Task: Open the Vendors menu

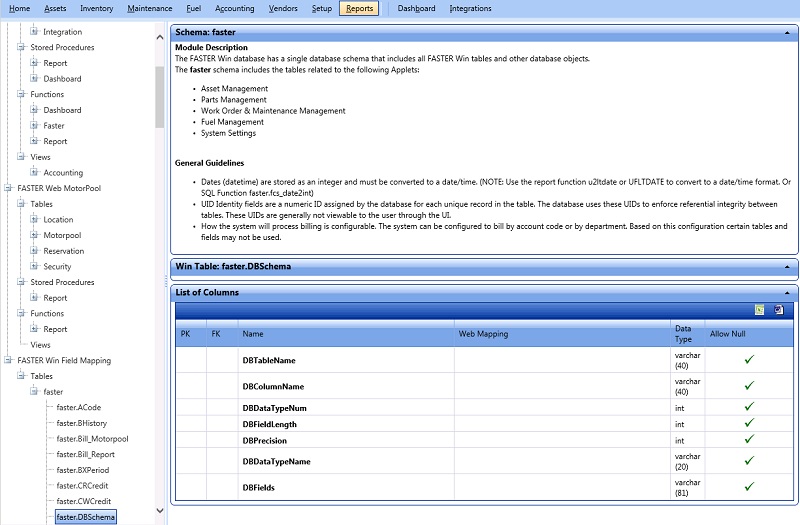Action: point(283,8)
